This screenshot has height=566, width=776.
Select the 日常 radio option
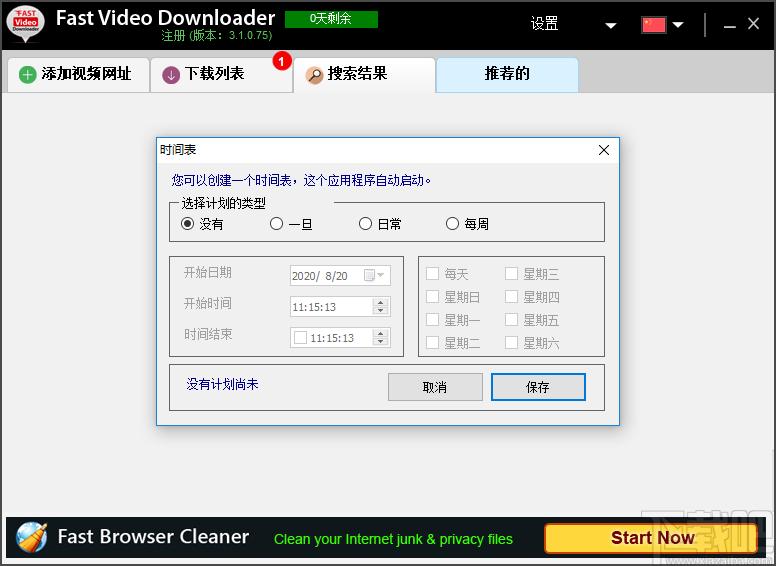coord(365,224)
